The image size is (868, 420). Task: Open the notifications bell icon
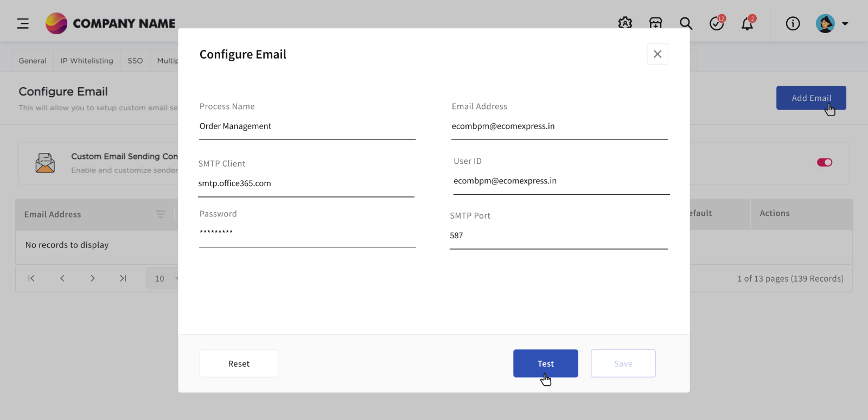748,23
